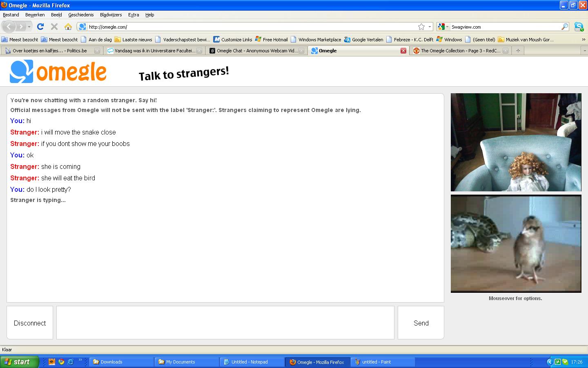Image resolution: width=588 pixels, height=368 pixels.
Task: Click the URL address bar
Action: tap(252, 27)
